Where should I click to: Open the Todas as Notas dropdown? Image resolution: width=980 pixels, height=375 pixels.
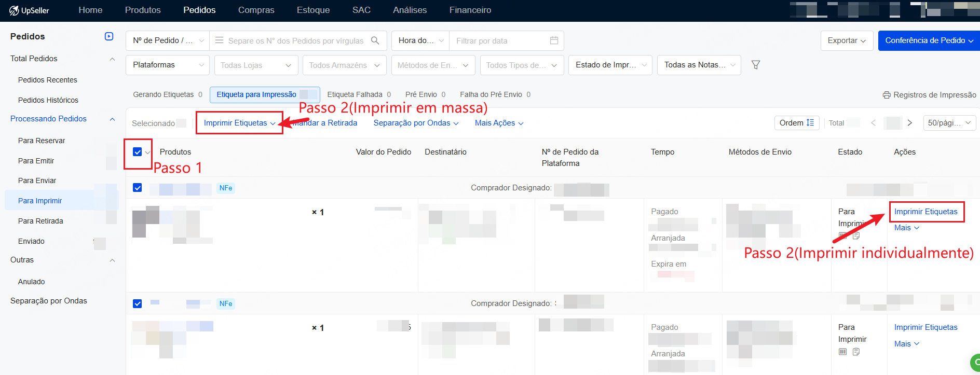coord(699,65)
